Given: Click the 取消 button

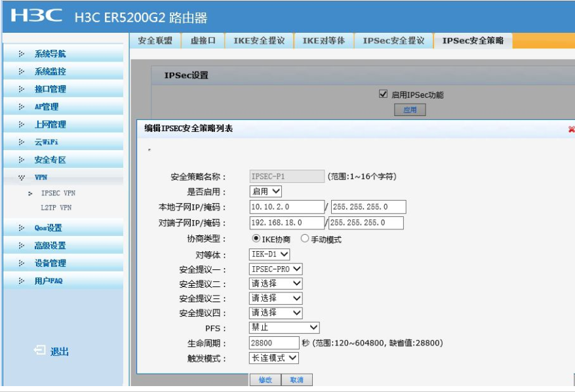Looking at the screenshot, I should pyautogui.click(x=297, y=380).
